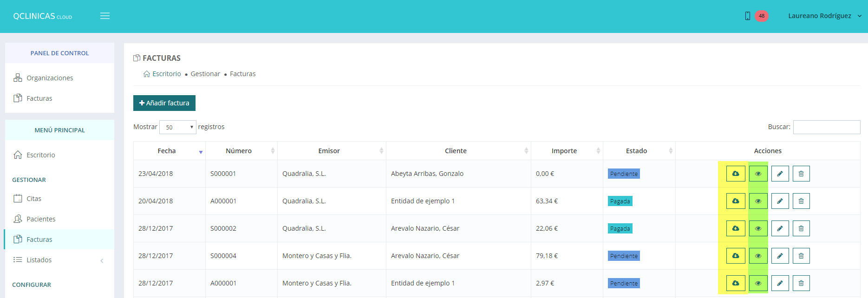Click the home icon in breadcrumb
This screenshot has width=868, height=298.
[147, 74]
